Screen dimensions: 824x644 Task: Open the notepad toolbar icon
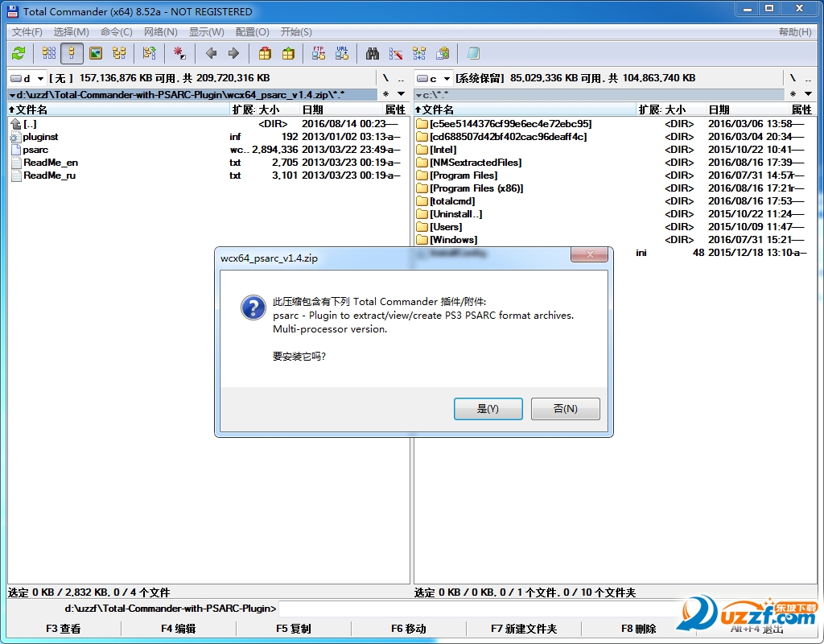tap(473, 53)
